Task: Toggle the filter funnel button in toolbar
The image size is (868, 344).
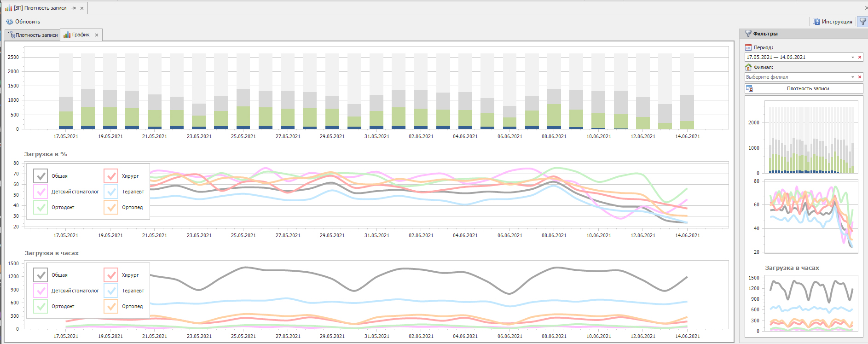Action: tap(862, 22)
